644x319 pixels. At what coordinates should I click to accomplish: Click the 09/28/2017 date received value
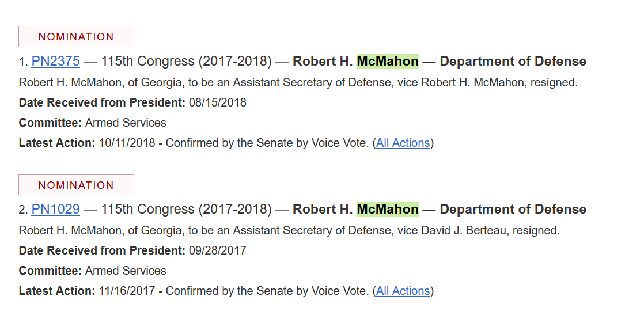click(x=217, y=250)
